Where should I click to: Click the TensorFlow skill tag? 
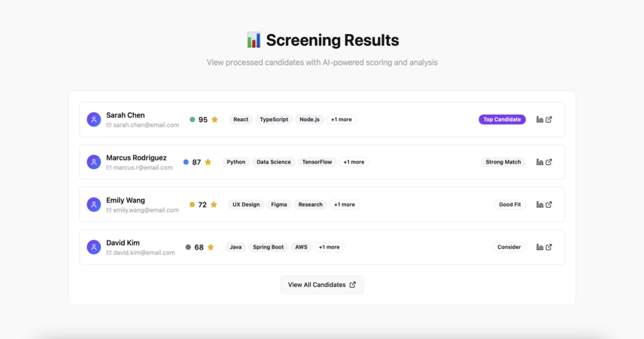(x=317, y=162)
